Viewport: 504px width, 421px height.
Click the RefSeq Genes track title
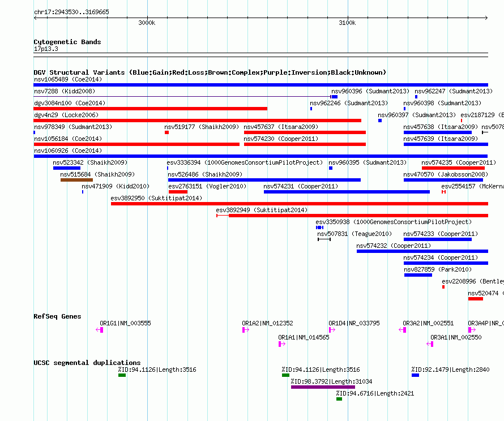(57, 316)
